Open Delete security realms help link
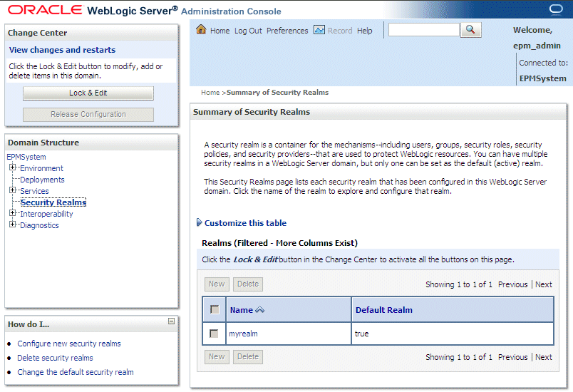This screenshot has height=392, width=573. [x=55, y=358]
